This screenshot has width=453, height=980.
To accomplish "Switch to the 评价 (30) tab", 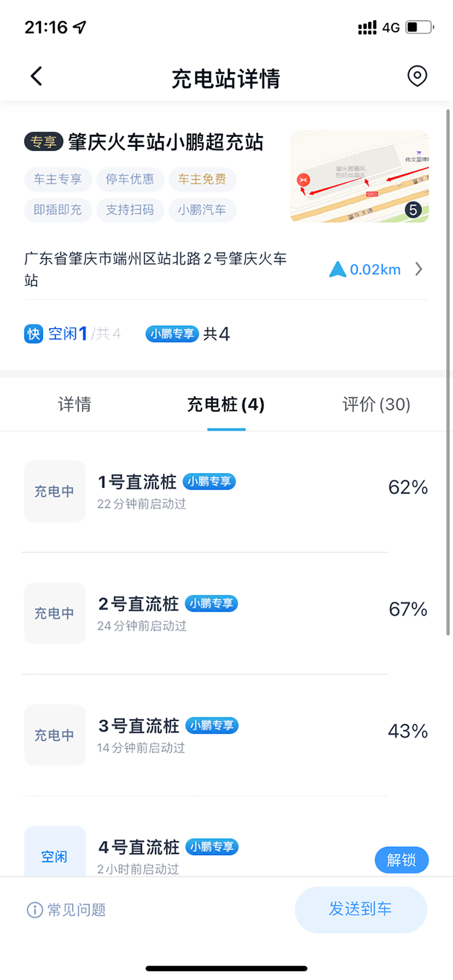I will pyautogui.click(x=376, y=405).
